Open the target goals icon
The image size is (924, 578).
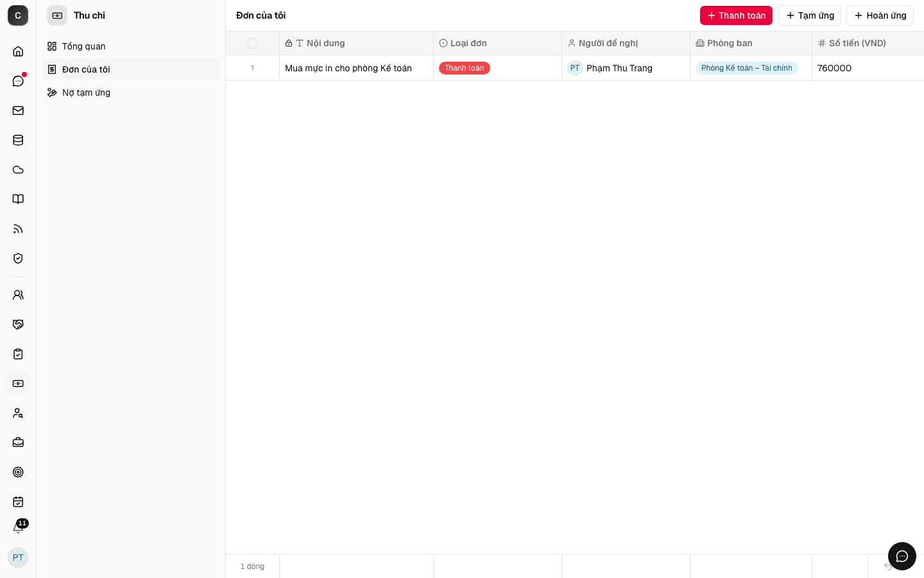pyautogui.click(x=18, y=472)
